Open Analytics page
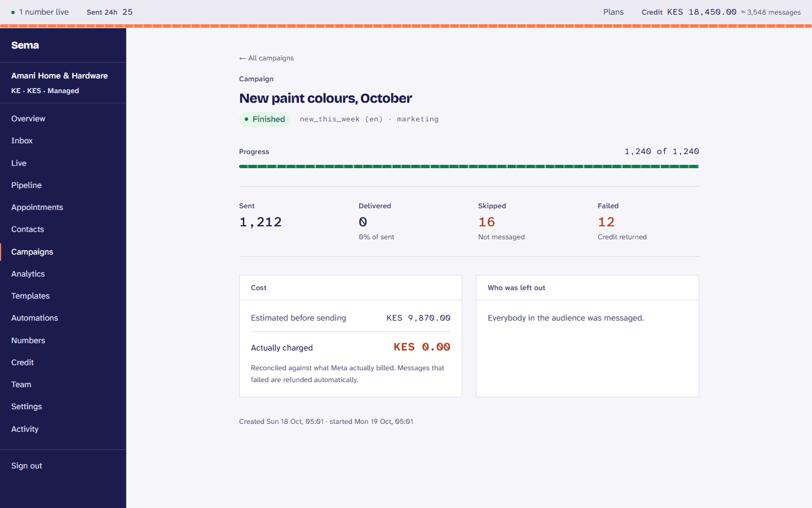812x508 pixels. pos(28,274)
